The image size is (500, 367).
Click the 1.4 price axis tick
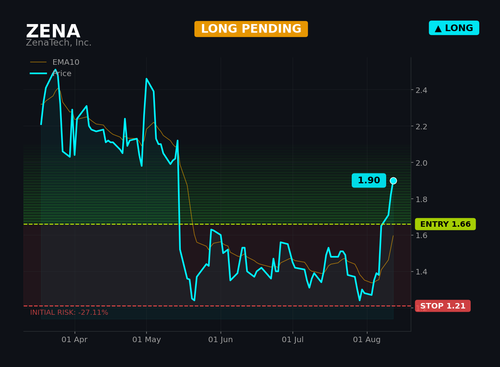421,272
